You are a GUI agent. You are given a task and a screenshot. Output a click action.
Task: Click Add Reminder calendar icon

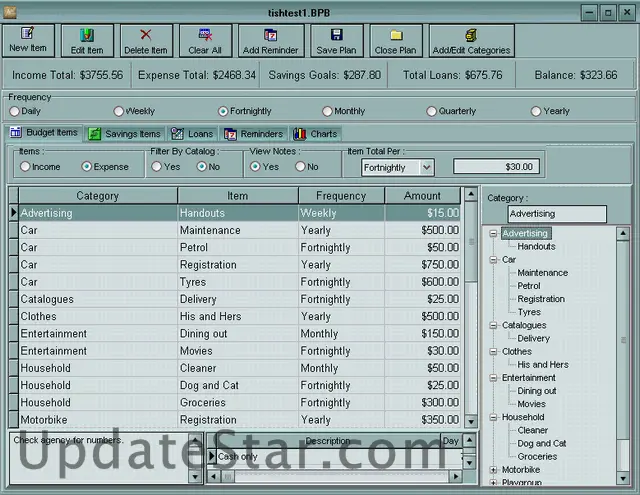pos(271,35)
